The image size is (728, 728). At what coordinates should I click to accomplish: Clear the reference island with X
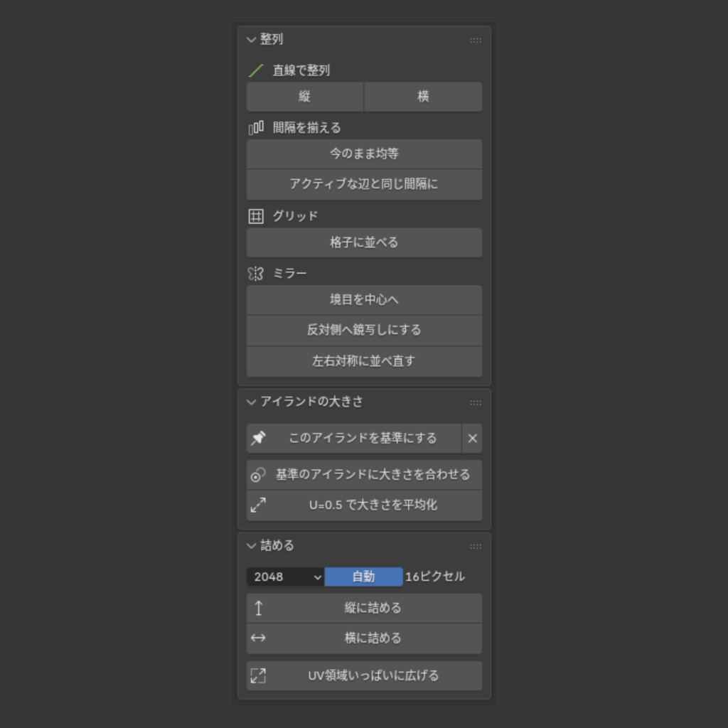[x=472, y=438]
